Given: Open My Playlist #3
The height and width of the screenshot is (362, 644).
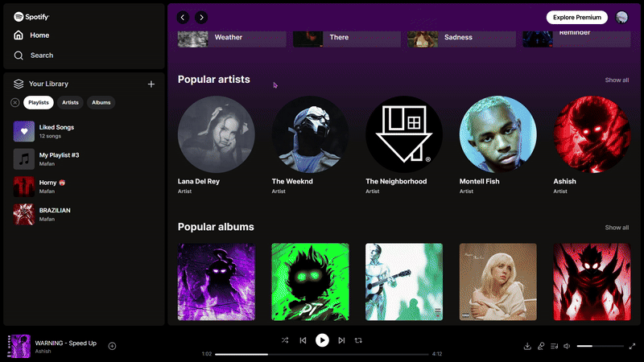Looking at the screenshot, I should tap(85, 158).
